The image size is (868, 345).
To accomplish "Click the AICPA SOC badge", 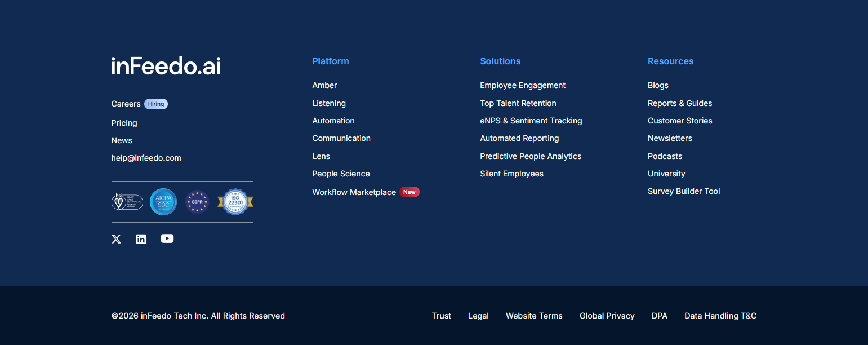I will [163, 202].
